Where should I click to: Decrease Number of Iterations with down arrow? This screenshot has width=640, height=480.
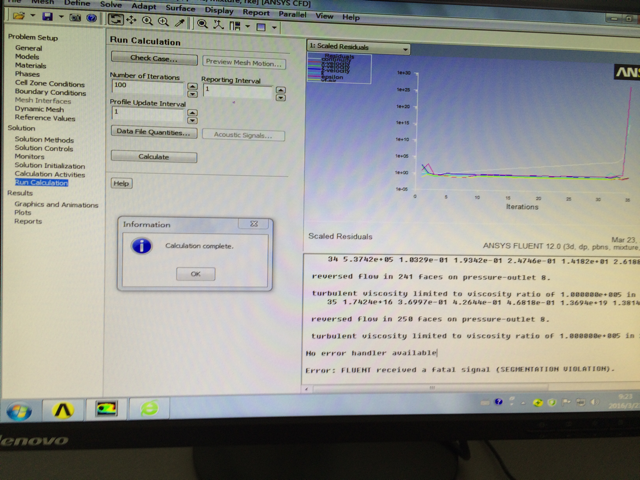coord(192,94)
